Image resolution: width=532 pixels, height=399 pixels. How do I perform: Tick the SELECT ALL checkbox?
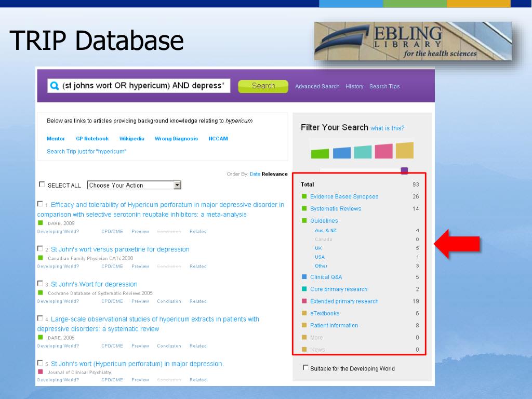point(42,184)
